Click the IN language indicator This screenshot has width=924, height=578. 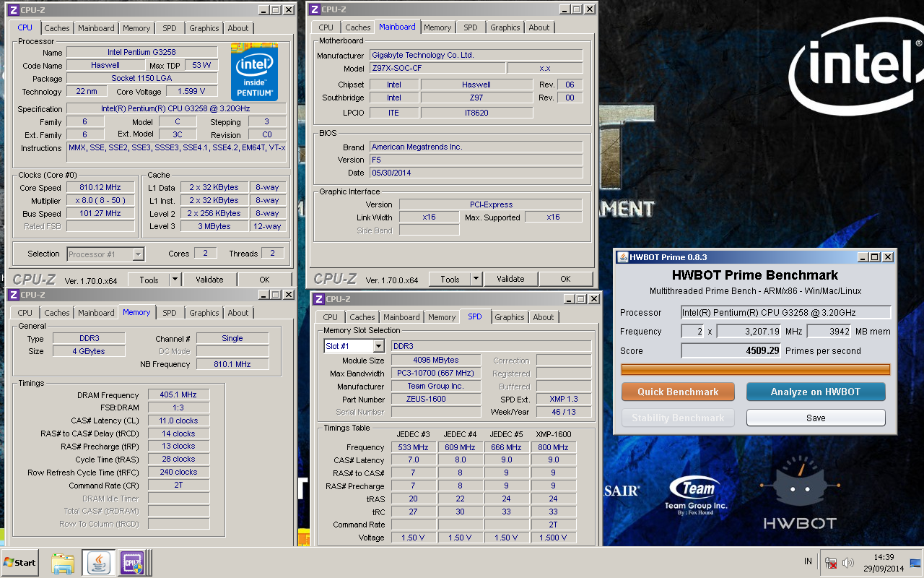(808, 562)
